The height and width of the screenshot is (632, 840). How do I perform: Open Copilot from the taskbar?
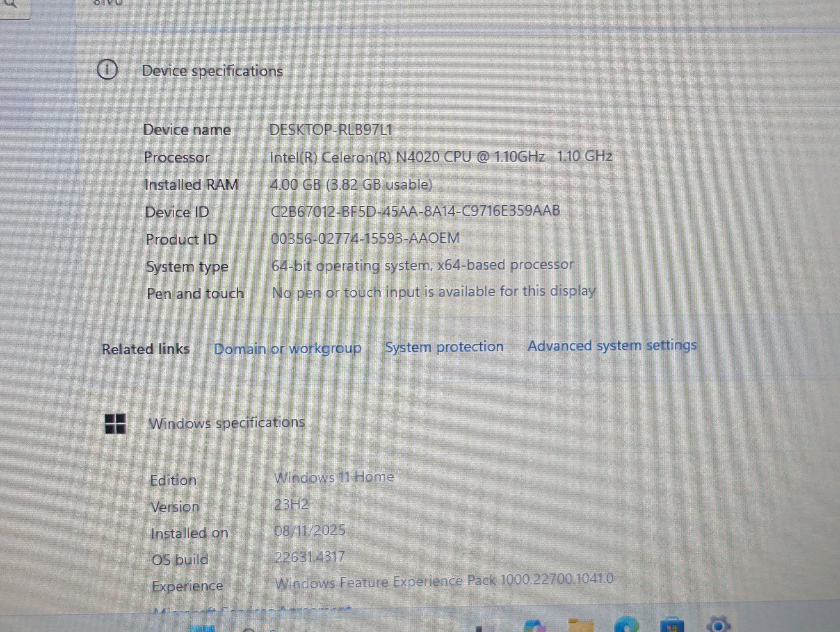point(534,627)
